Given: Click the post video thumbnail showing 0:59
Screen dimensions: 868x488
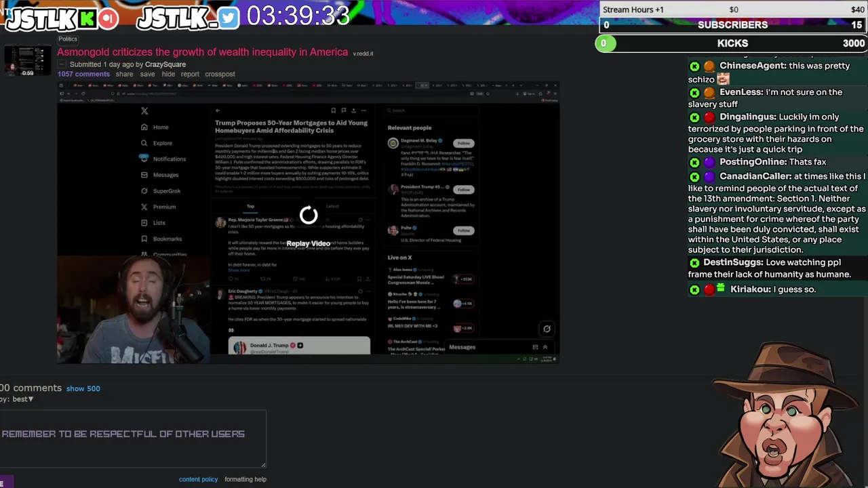Looking at the screenshot, I should 28,61.
